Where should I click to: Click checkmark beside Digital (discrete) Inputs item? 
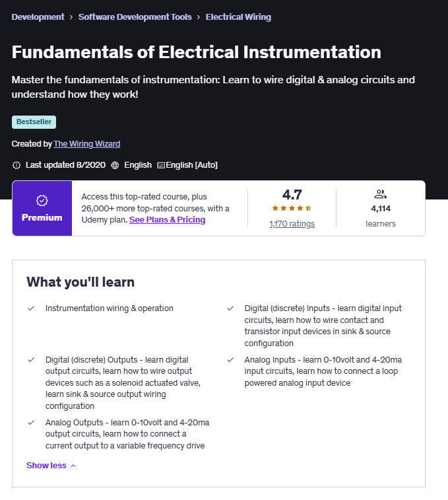tap(230, 308)
